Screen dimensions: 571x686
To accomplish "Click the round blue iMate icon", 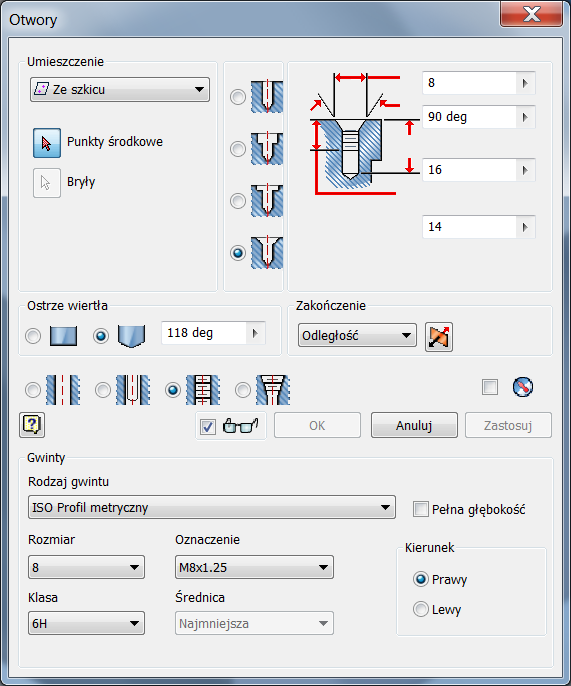I will [523, 387].
